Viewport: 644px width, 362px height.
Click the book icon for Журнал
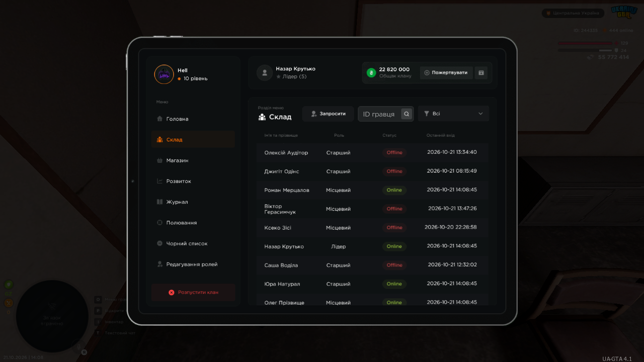(159, 202)
